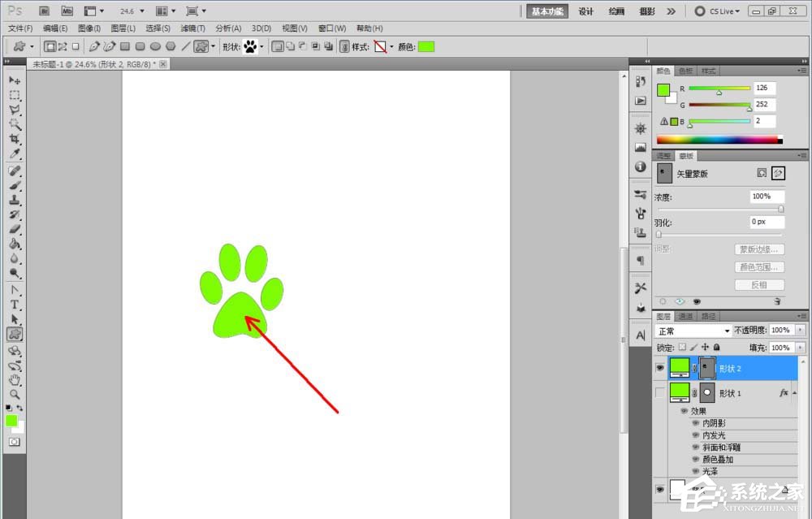This screenshot has height=519, width=812.
Task: Choose the Ellipse shape in options bar
Action: [x=155, y=46]
